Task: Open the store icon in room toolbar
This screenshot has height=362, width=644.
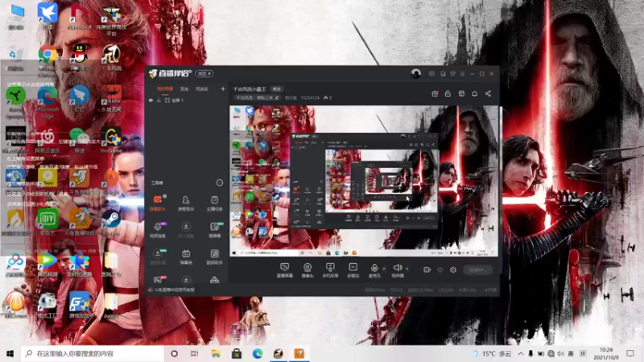Action: click(x=461, y=93)
